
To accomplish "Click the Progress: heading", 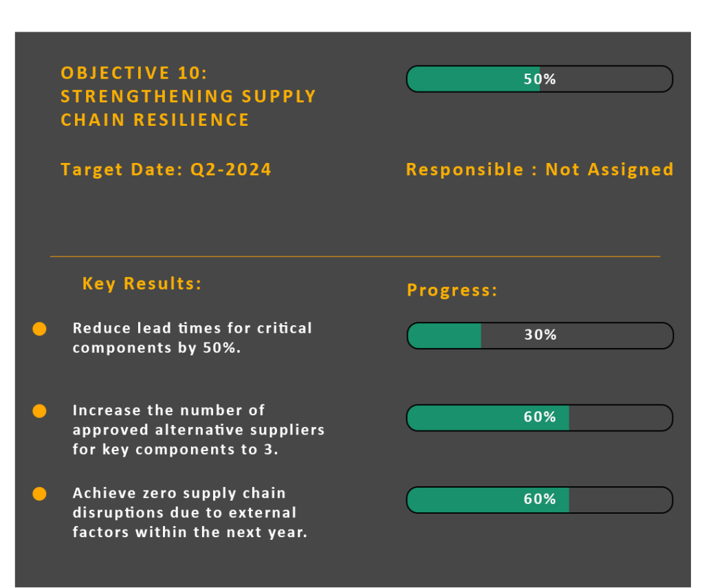I will pyautogui.click(x=452, y=290).
